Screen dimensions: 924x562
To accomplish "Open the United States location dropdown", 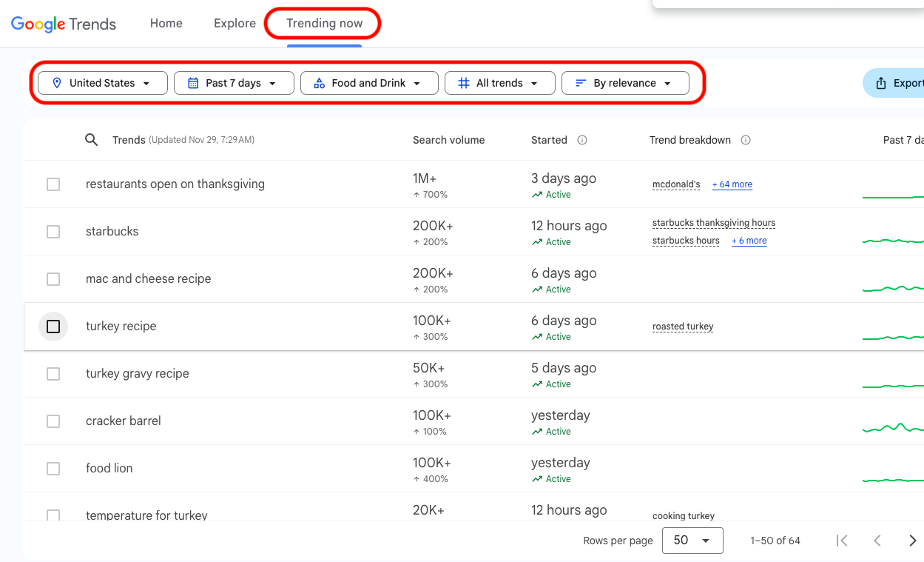I will 103,83.
